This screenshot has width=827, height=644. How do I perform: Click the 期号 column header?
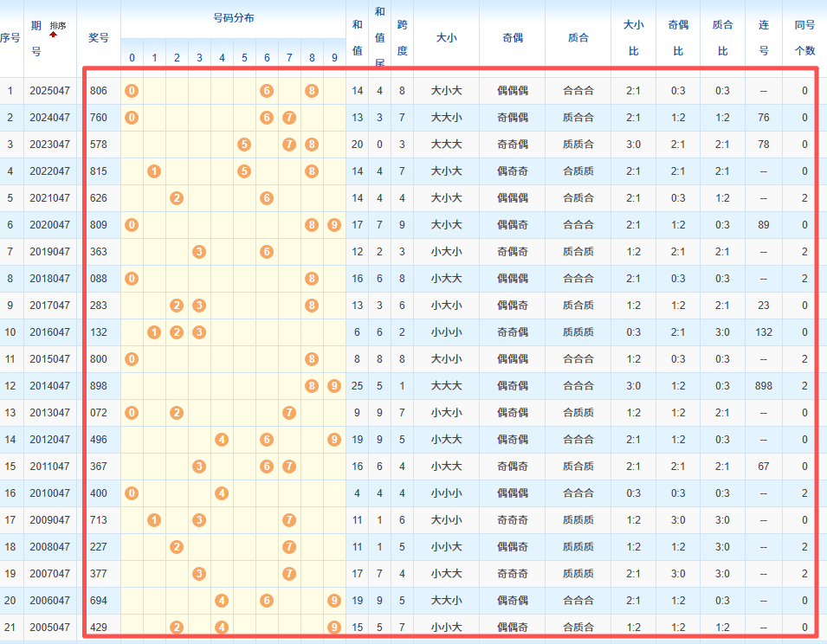36,38
